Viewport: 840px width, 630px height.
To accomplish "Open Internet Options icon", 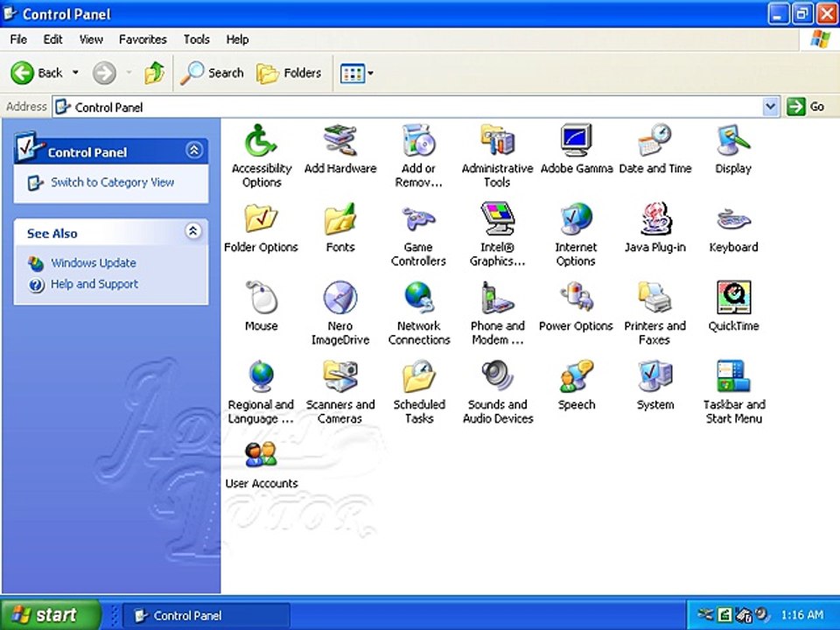I will tap(576, 220).
